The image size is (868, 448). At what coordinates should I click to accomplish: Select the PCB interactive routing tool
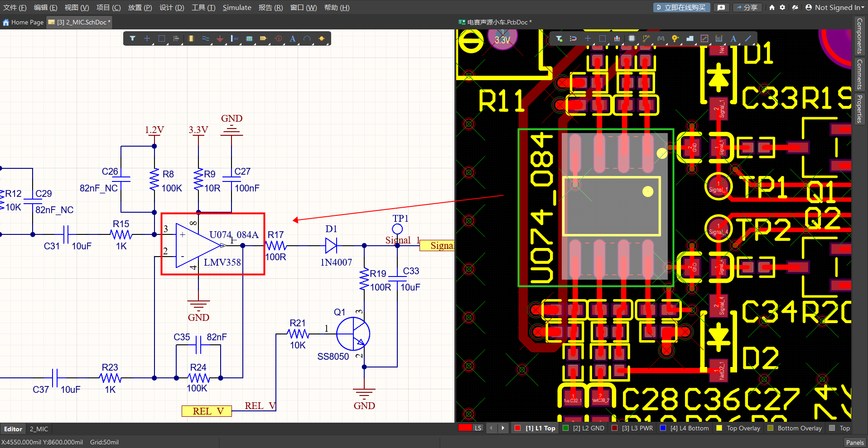click(x=646, y=39)
